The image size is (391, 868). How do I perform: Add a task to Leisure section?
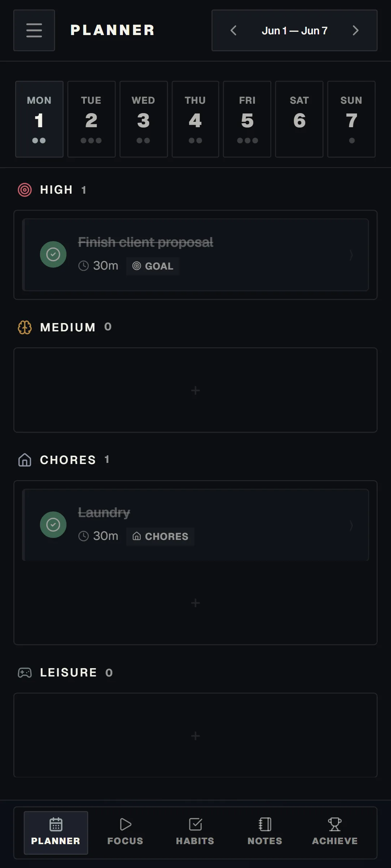pyautogui.click(x=195, y=736)
